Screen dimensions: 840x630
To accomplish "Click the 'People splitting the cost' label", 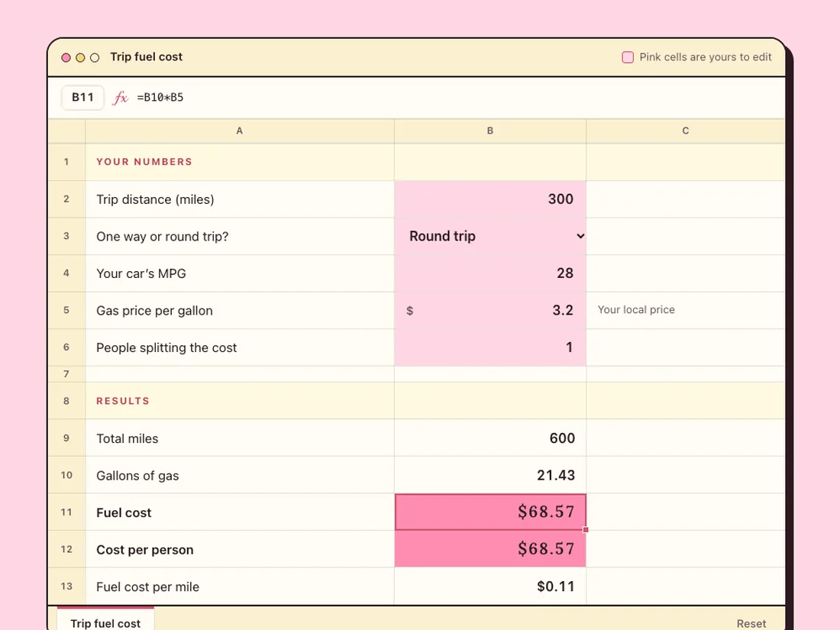I will click(x=166, y=347).
